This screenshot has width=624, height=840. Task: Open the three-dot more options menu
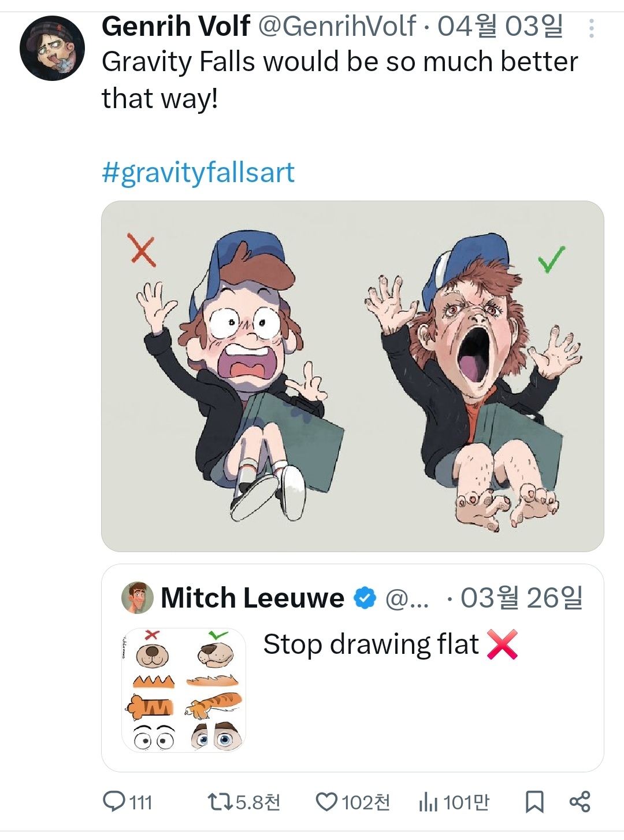point(591,28)
